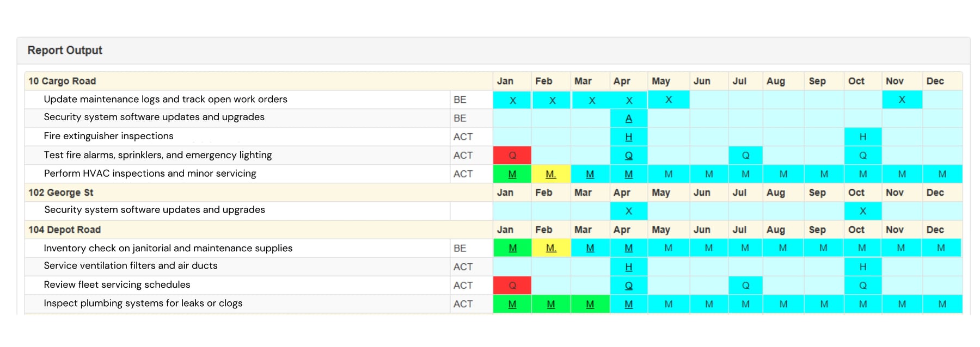Image resolution: width=980 pixels, height=347 pixels.
Task: Click June M for Inventory check row
Action: coord(709,248)
